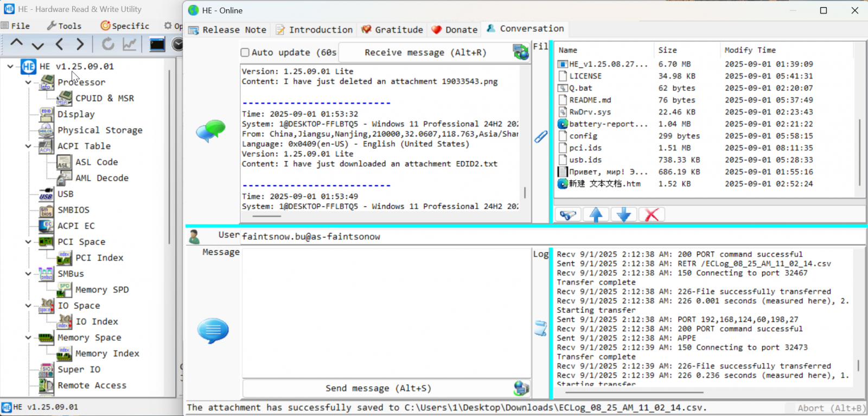The image size is (868, 416).
Task: Switch to the Gratitude tab
Action: coord(392,30)
